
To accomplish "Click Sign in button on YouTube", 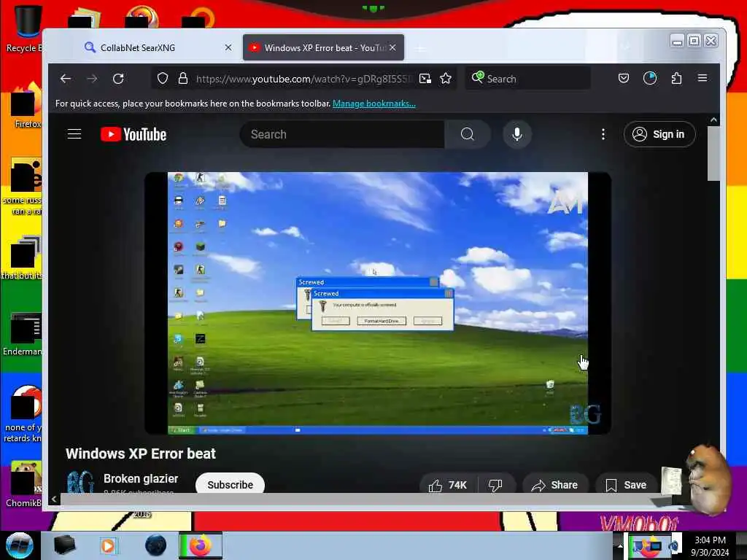I will (x=659, y=134).
